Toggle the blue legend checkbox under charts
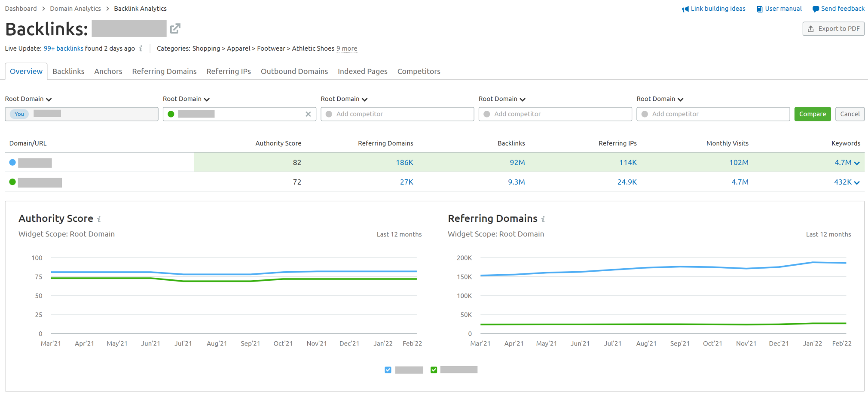 click(x=388, y=370)
